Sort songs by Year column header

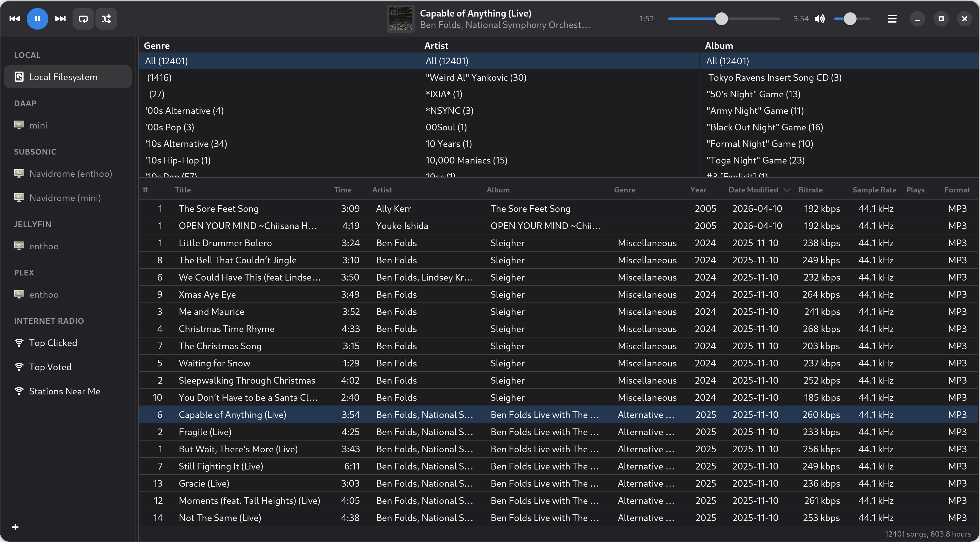click(705, 190)
